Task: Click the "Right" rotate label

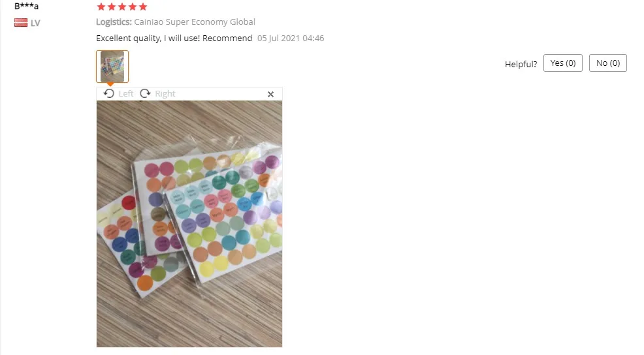Action: pyautogui.click(x=165, y=93)
